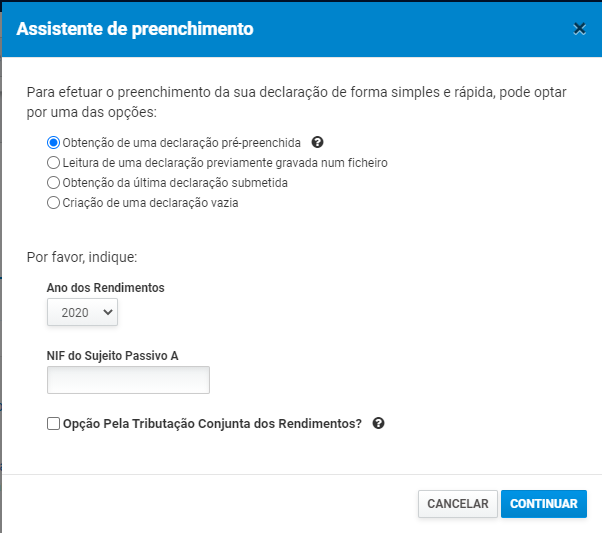Viewport: 602px width, 533px height.
Task: Enable Opção Pela Tributação Conjunta checkbox
Action: pos(53,424)
